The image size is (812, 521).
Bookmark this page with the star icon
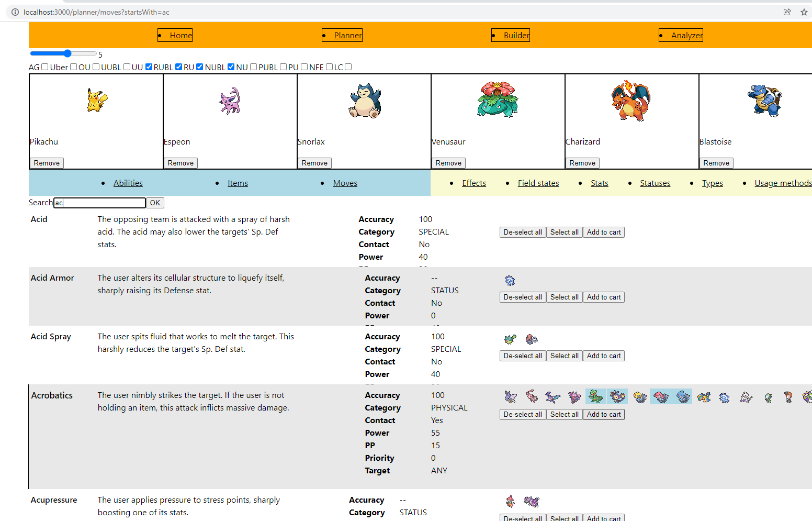[x=804, y=12]
